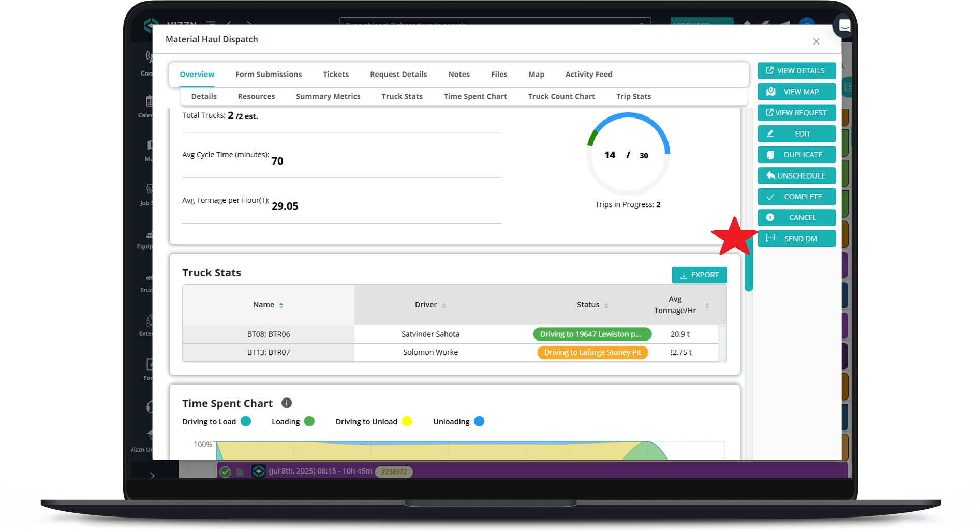Open the chat support bubble
Image resolution: width=980 pixels, height=532 pixels.
(x=843, y=26)
